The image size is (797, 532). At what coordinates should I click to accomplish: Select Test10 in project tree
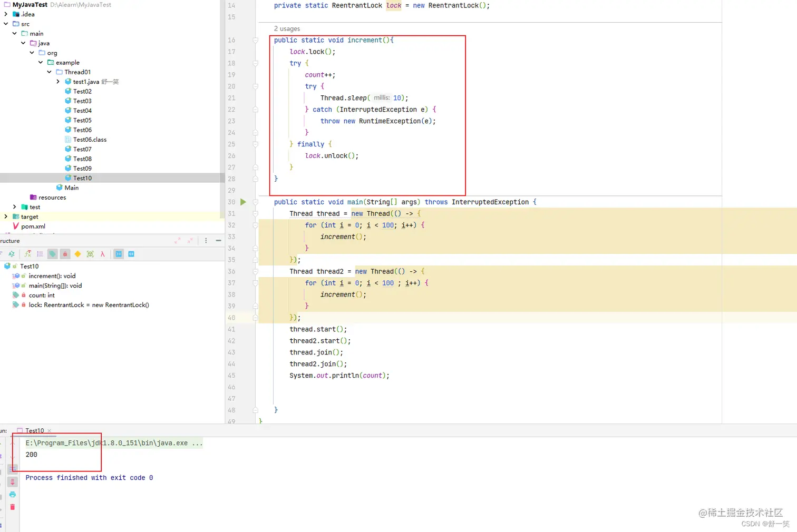tap(82, 178)
